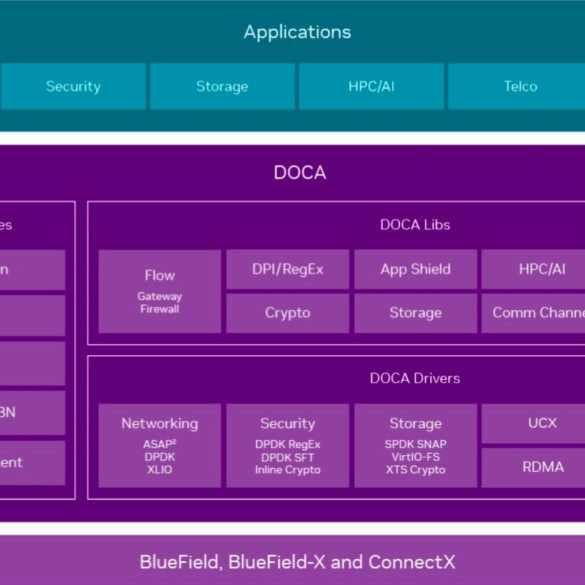Click the XLIO text under Networking
The image size is (585, 585).
pos(160,469)
